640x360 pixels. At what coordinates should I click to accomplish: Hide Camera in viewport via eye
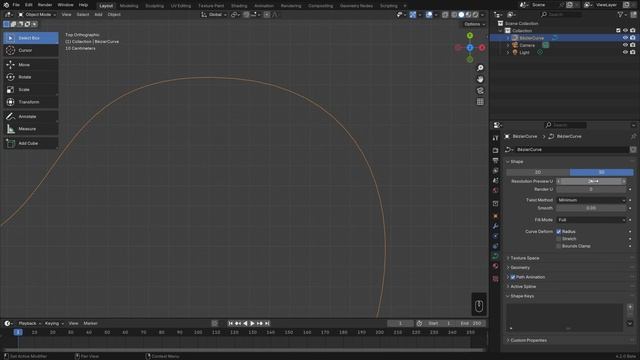[x=625, y=45]
